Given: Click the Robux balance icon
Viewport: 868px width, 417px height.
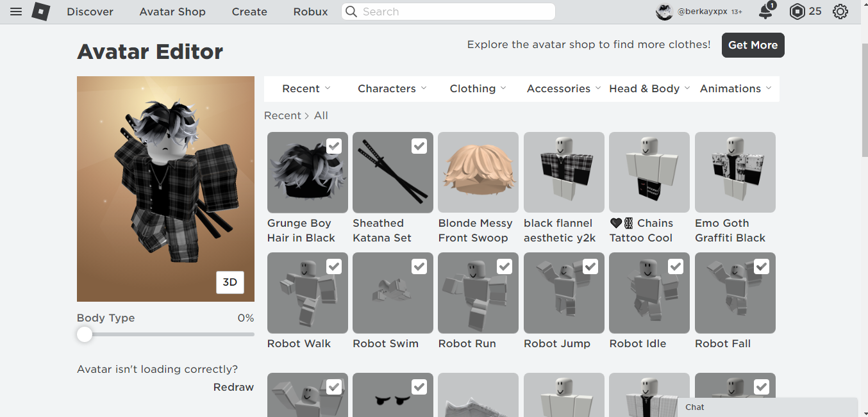Looking at the screenshot, I should (x=797, y=12).
